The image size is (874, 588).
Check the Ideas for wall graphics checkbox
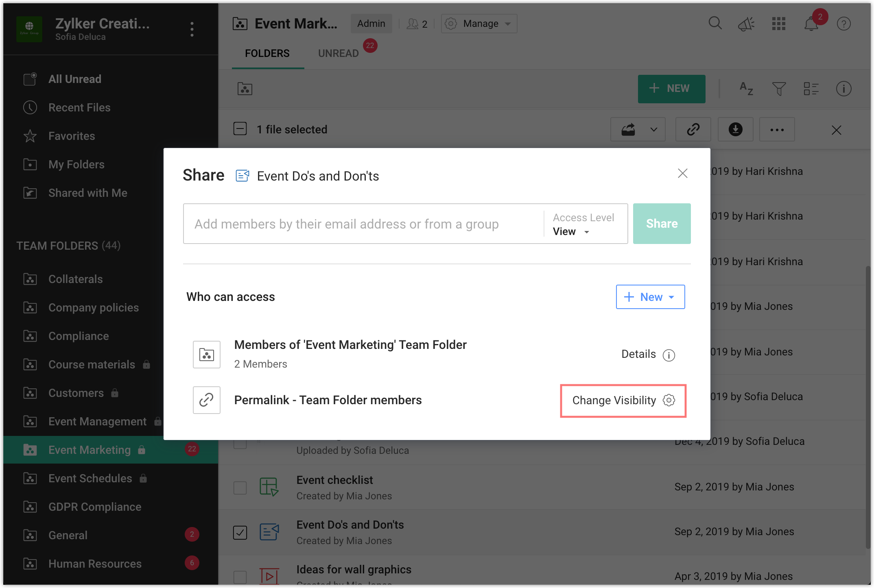240,576
